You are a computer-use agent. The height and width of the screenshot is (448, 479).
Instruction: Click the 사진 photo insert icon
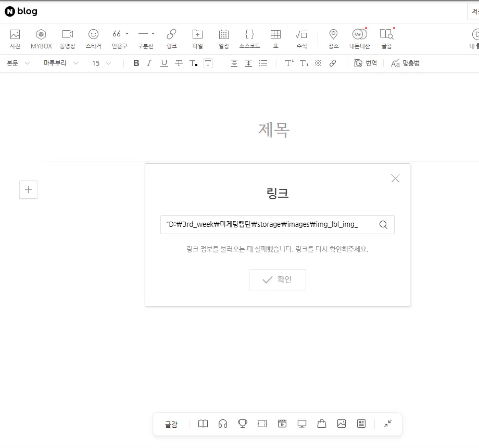15,39
